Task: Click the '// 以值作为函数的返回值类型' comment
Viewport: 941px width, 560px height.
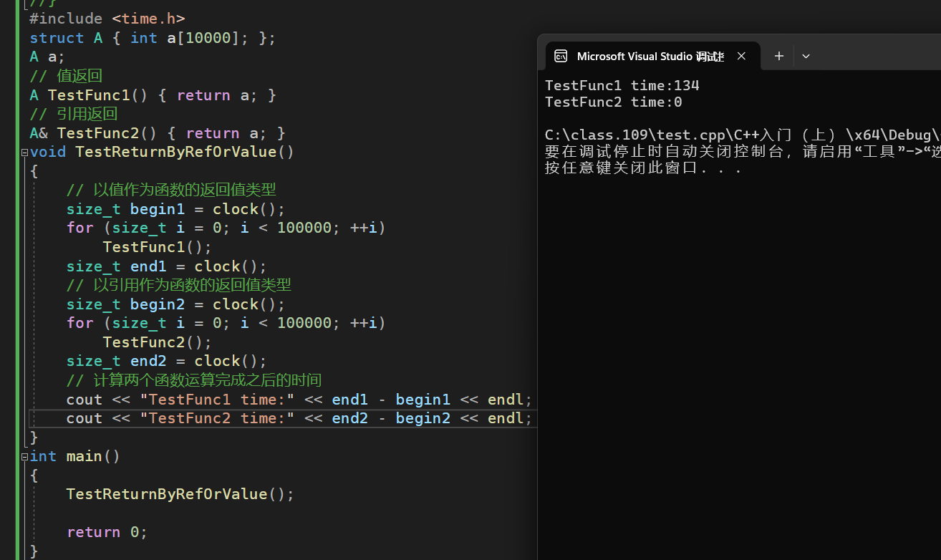Action: point(171,190)
